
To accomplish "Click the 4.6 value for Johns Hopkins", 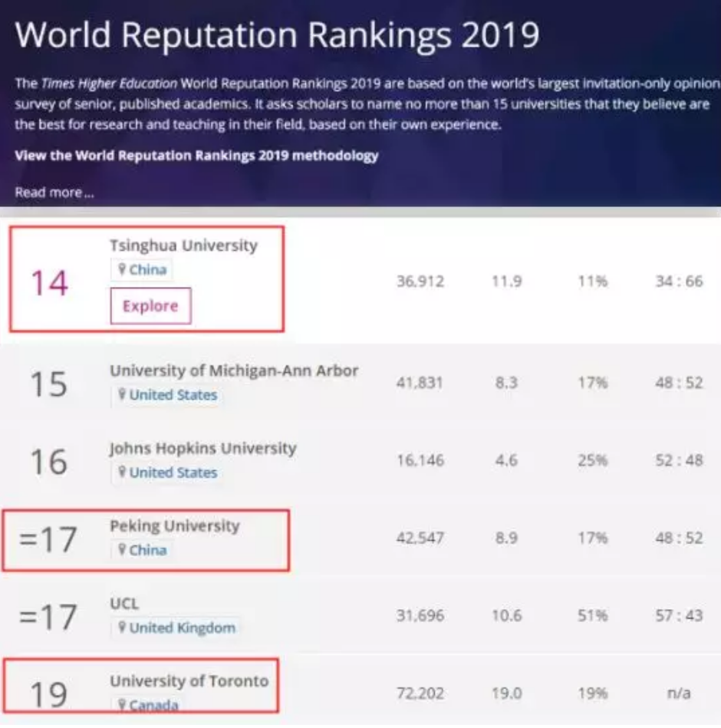I will [x=506, y=460].
